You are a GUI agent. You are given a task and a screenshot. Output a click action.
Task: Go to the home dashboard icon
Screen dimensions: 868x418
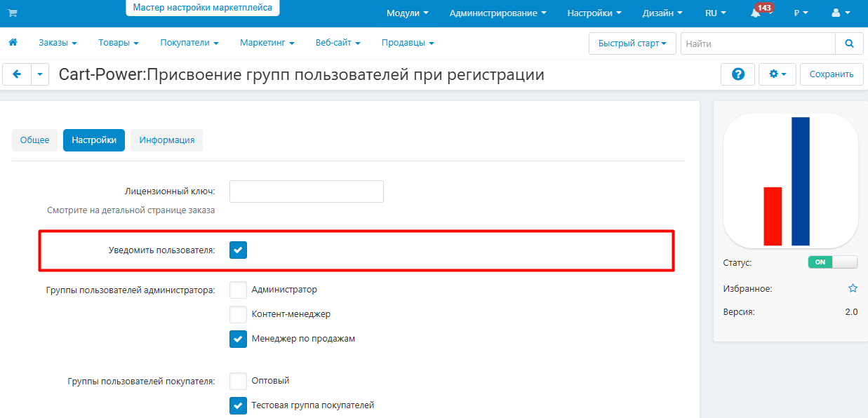point(13,43)
